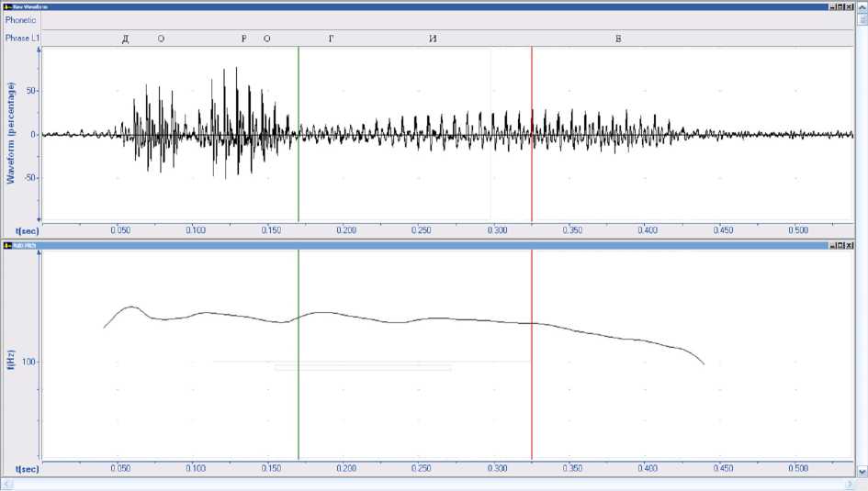This screenshot has height=491, width=868.
Task: Click the Д segment label in Phrase tier
Action: click(x=125, y=39)
